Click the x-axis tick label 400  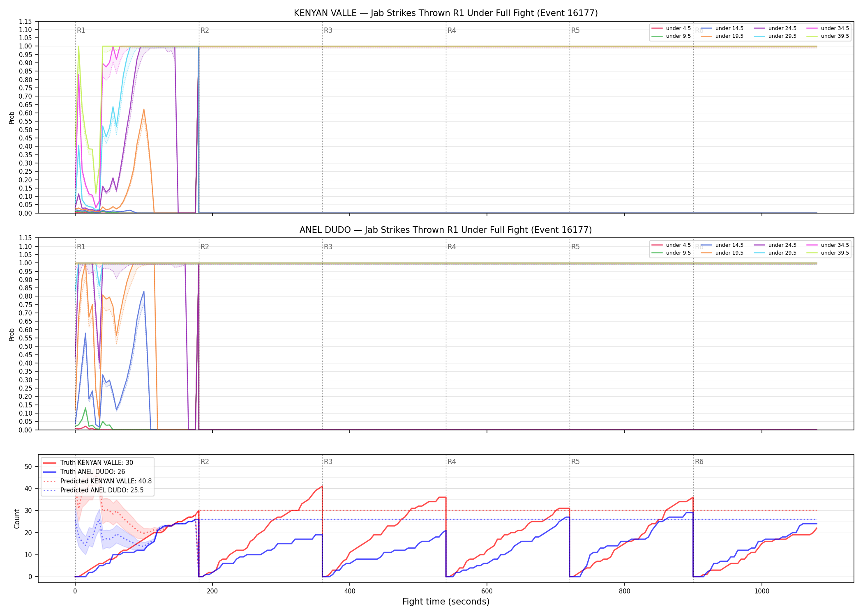pyautogui.click(x=350, y=591)
